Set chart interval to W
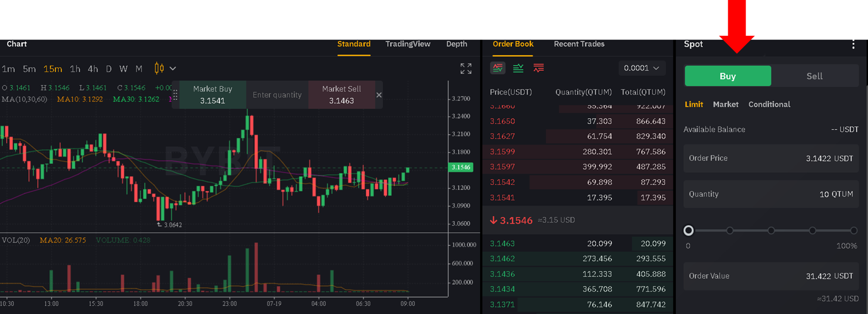Screen dimensions: 868x314 [x=123, y=69]
